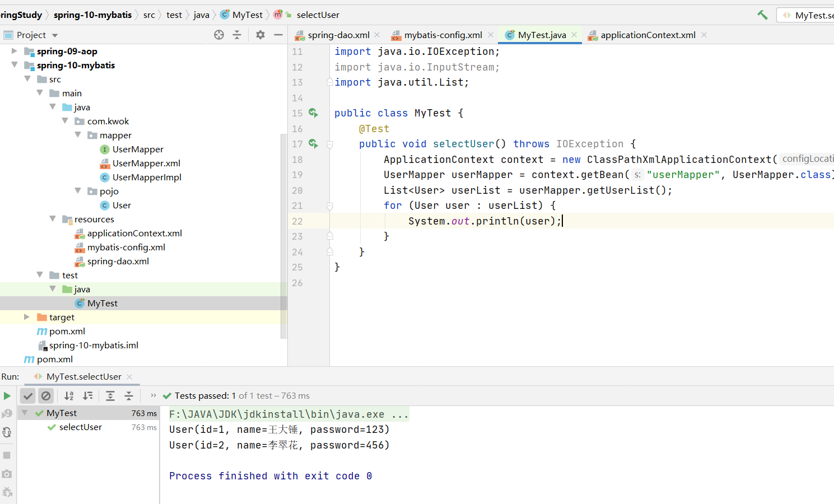Viewport: 834px width, 504px height.
Task: Close the mybatis-config.xml tab
Action: point(491,35)
